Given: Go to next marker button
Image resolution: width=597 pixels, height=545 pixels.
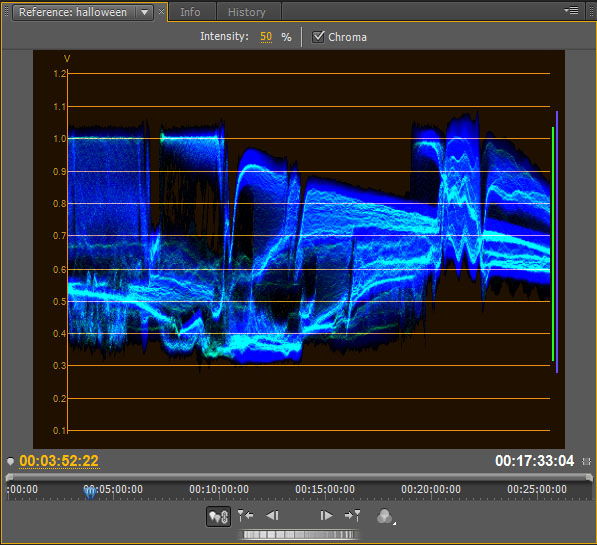Looking at the screenshot, I should (352, 516).
